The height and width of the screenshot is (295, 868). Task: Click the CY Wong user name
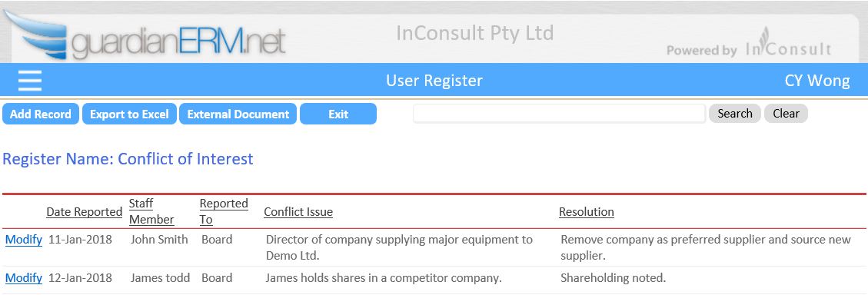pos(817,81)
